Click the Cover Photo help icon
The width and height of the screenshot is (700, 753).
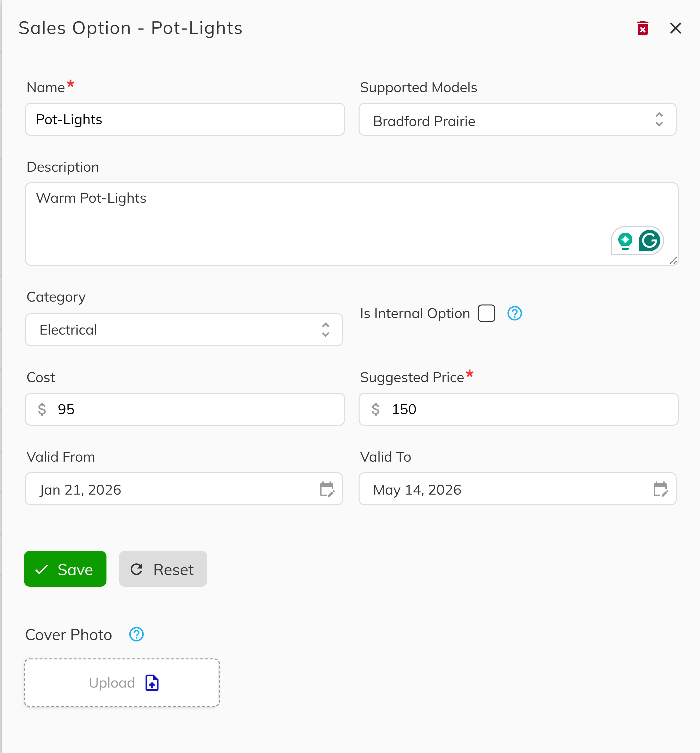pos(136,634)
